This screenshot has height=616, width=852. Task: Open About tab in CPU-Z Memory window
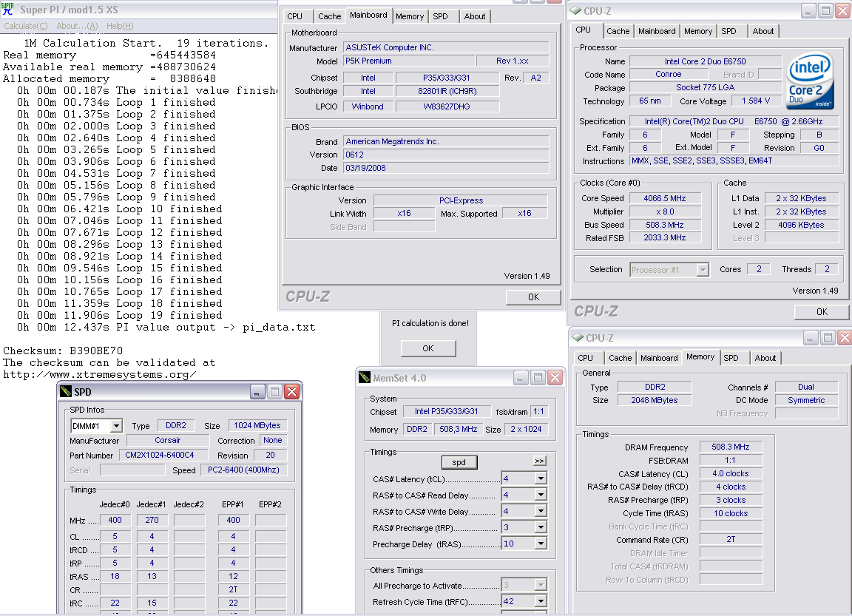[x=765, y=358]
